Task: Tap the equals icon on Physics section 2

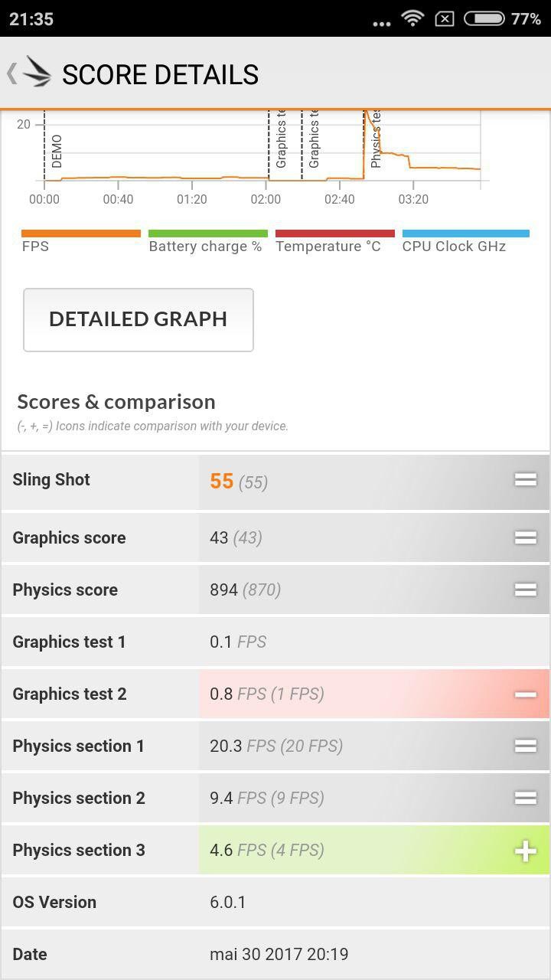Action: (525, 798)
